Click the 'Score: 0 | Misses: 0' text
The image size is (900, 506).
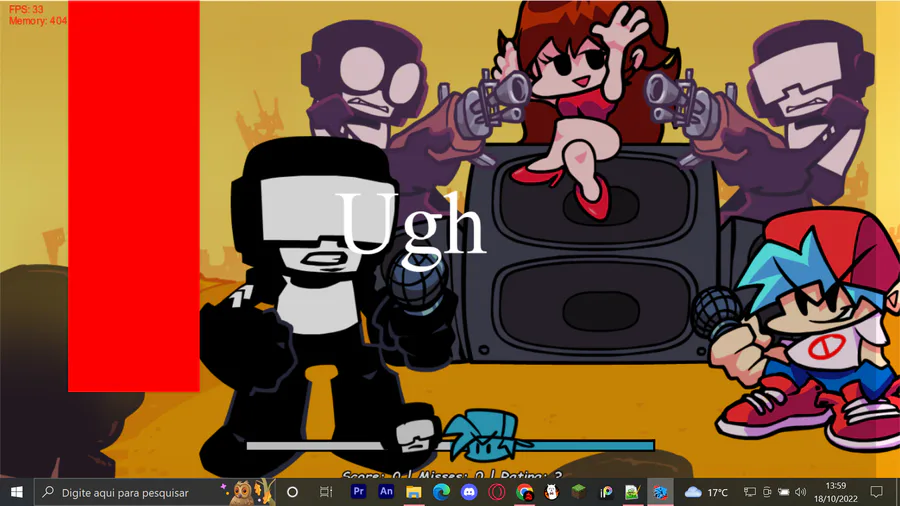(x=413, y=475)
